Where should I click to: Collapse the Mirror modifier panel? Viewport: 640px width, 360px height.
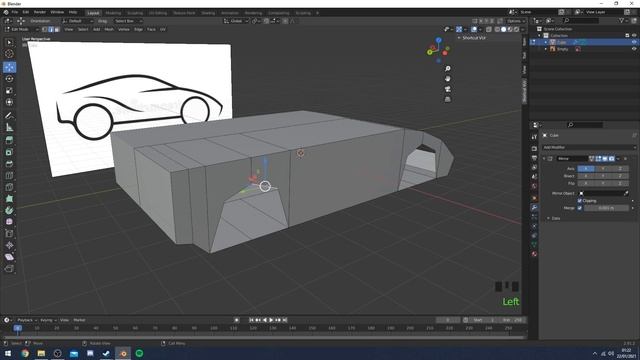pyautogui.click(x=544, y=158)
